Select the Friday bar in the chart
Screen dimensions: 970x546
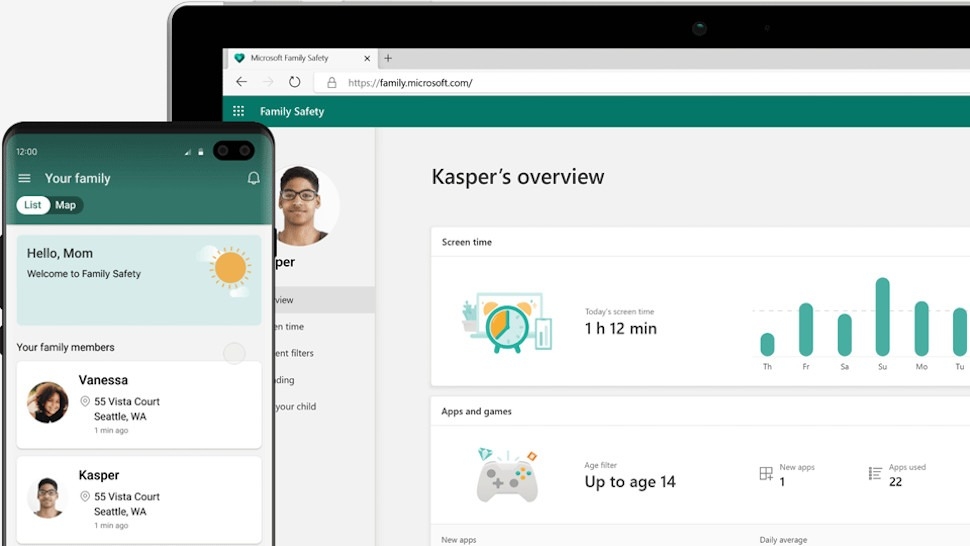805,330
